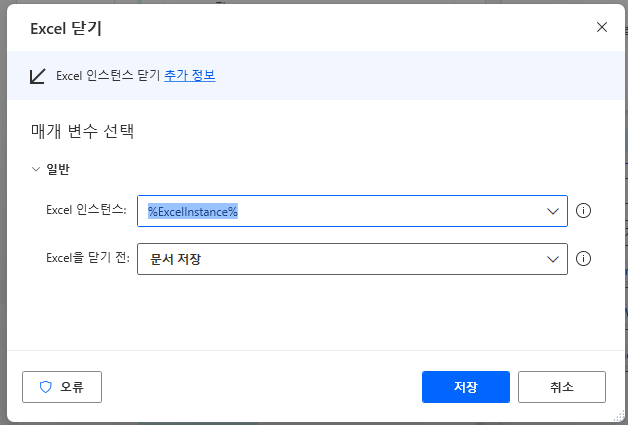
Task: Click the 매개 변수 선택 heading
Action: (x=83, y=131)
